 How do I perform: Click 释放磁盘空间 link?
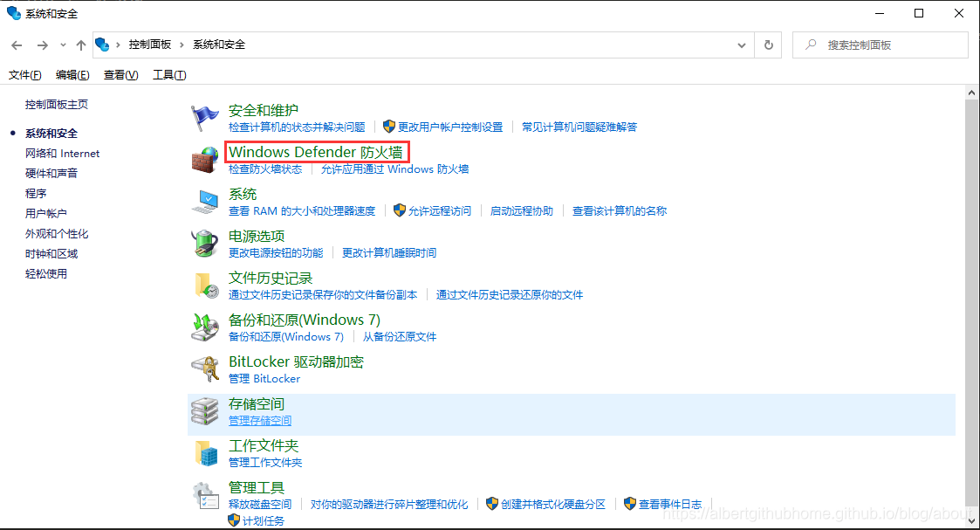click(260, 504)
